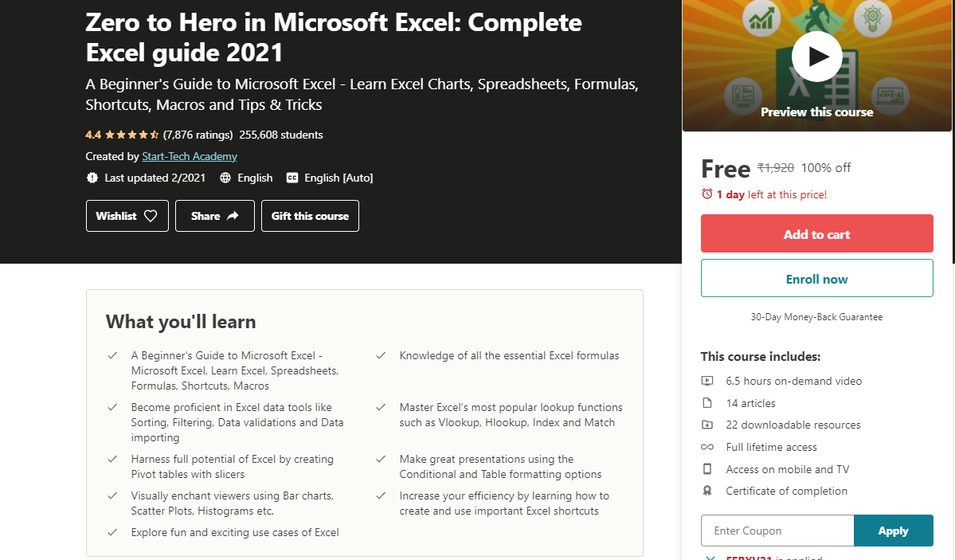Click 22 downloadable resources text
Screen dimensions: 955x560
point(793,425)
